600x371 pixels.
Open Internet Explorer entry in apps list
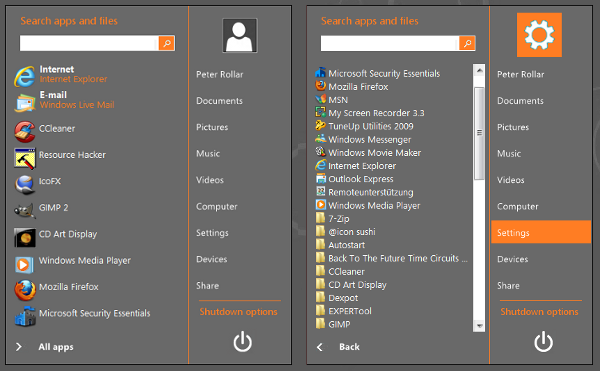tap(356, 166)
